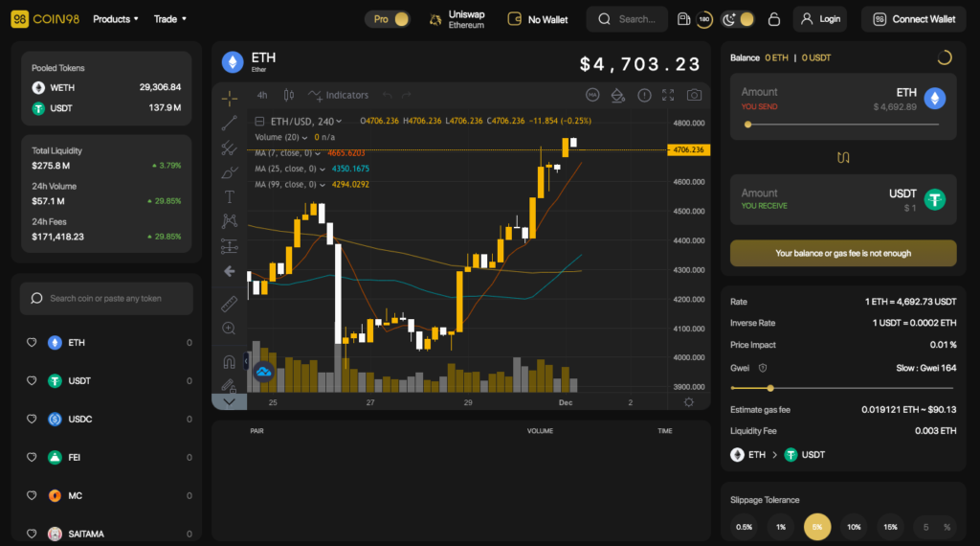Take a chart snapshot with camera icon
980x546 pixels.
coord(694,95)
